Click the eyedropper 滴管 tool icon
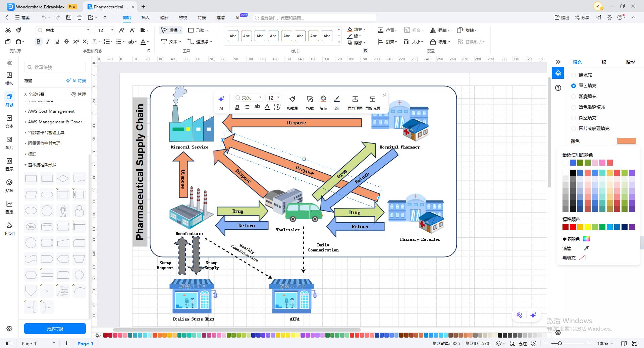This screenshot has width=644, height=348. tap(586, 248)
